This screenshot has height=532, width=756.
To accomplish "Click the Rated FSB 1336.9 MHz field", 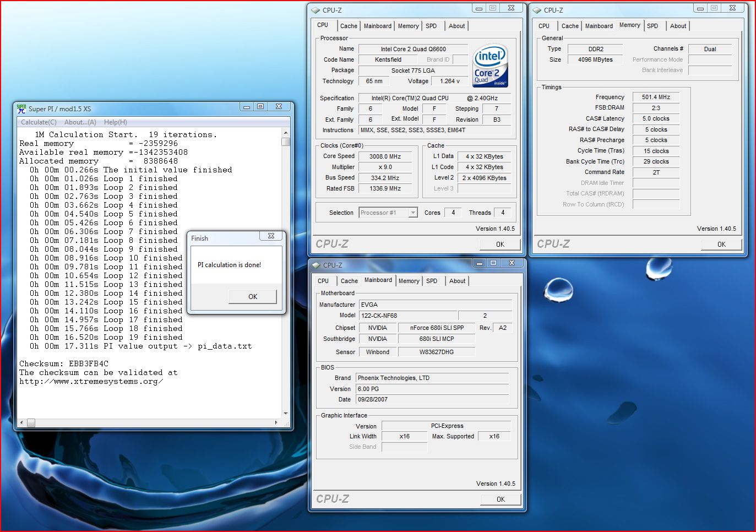I will tap(385, 188).
